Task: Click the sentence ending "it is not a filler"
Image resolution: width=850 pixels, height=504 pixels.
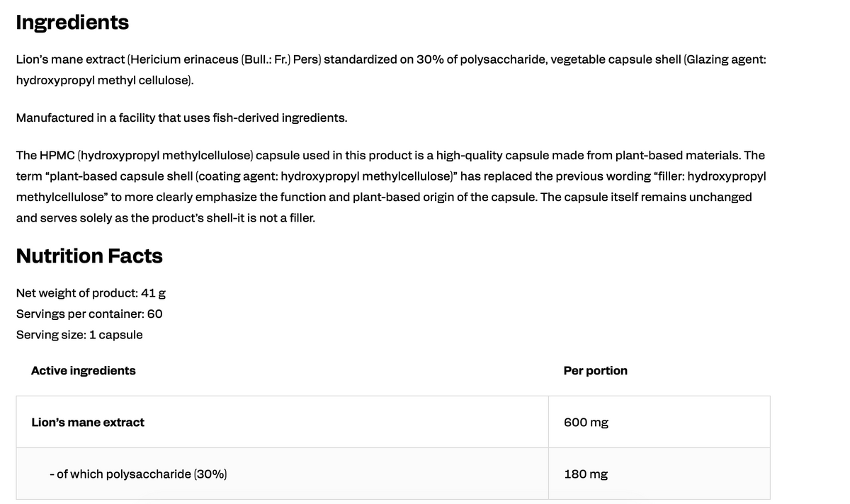Action: [165, 217]
